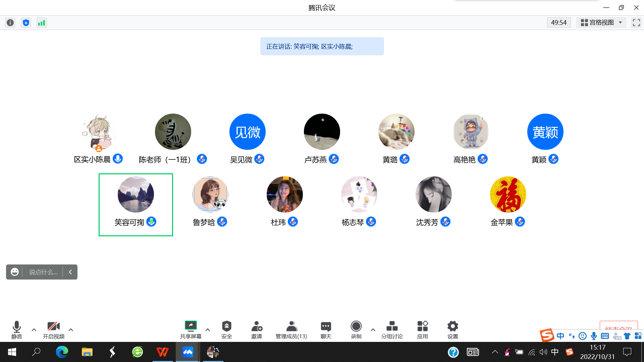
Task: Open the Windows notification center
Action: click(627, 352)
